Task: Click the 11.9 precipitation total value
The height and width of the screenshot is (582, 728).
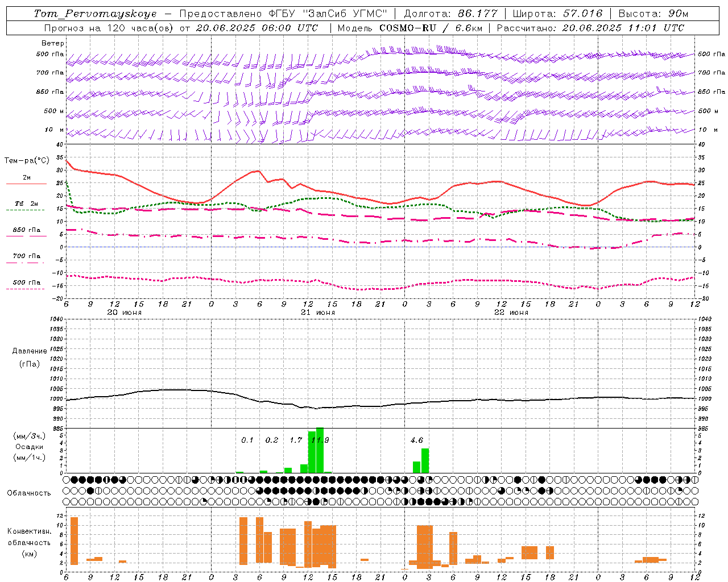Action: tap(320, 440)
